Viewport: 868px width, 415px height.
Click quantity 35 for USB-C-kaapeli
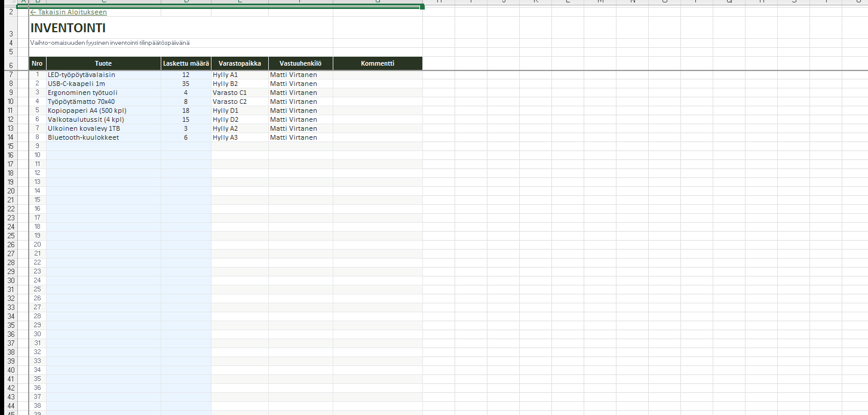point(186,84)
